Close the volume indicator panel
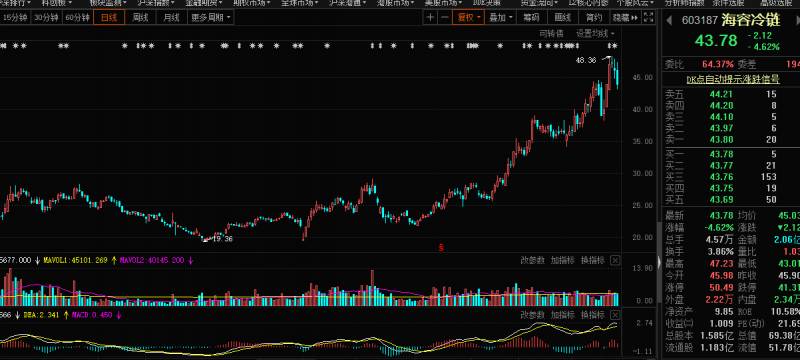The image size is (800, 360). click(615, 260)
